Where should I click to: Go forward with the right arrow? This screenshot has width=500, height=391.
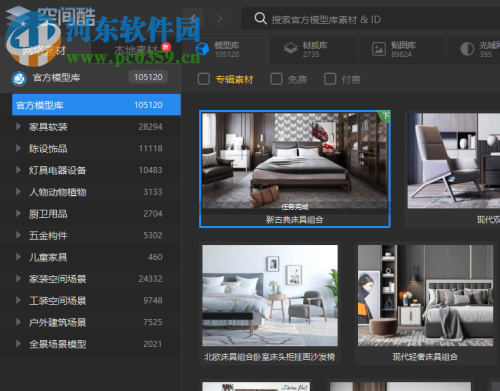[220, 18]
